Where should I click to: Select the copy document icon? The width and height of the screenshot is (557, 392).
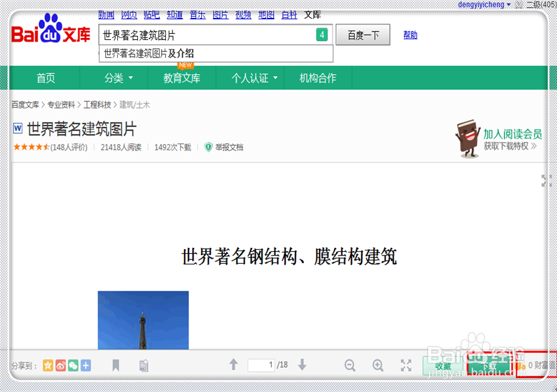tap(144, 365)
